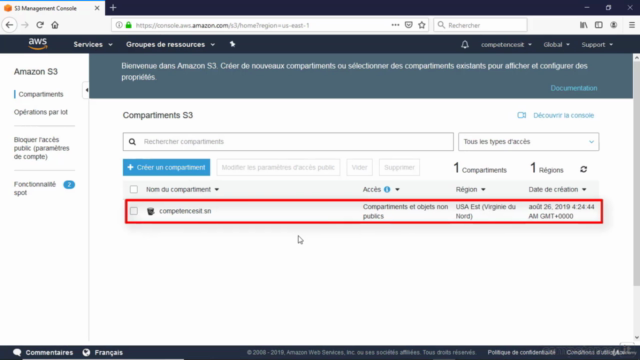Screen dimensions: 640x360
Task: Open Bloquer l'accès public sidebar item
Action: (x=42, y=148)
